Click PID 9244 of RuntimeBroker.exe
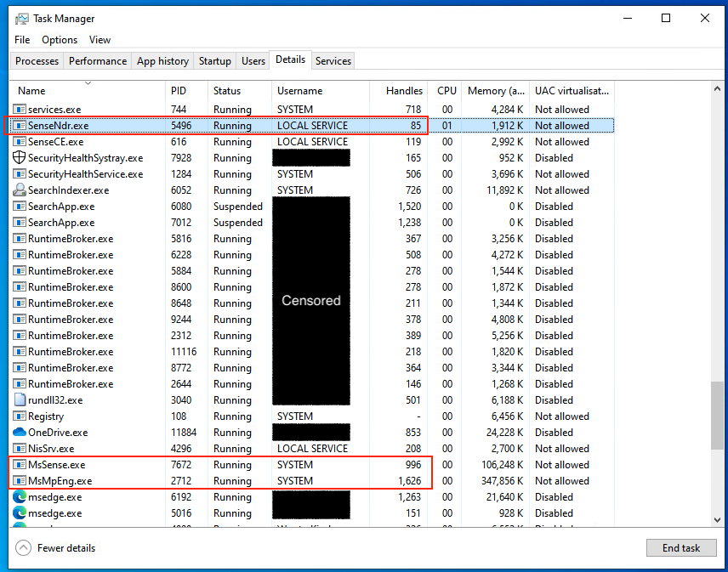Screen dimensions: 728x572 [181, 320]
